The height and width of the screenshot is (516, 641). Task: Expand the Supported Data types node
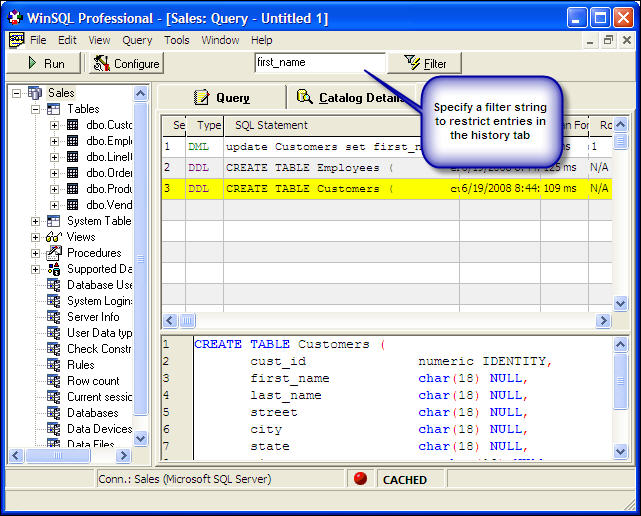[x=36, y=269]
